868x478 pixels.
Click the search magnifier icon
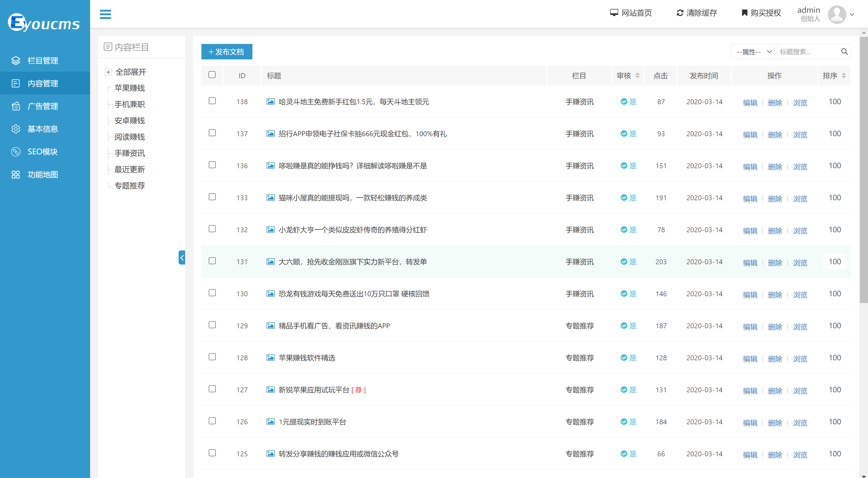(x=844, y=52)
